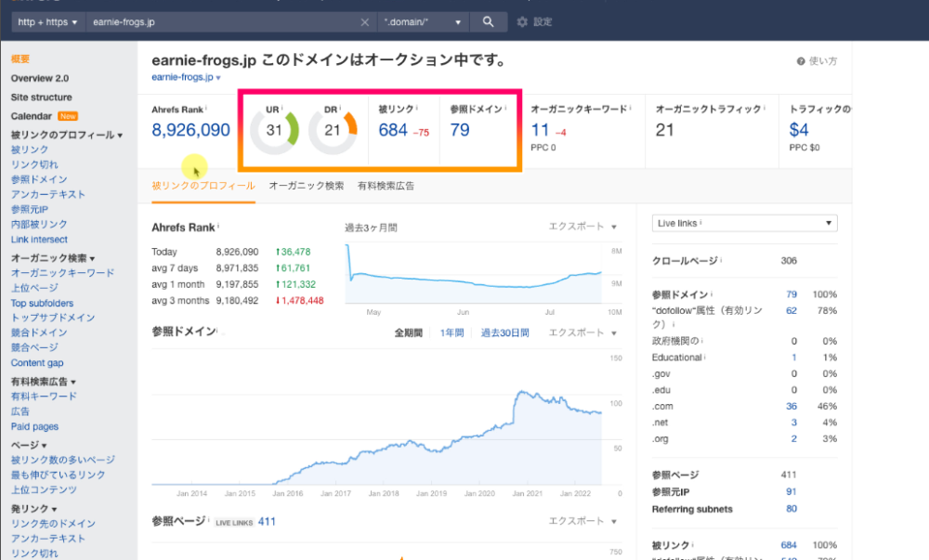The image size is (929, 560).
Task: Open the Live links dropdown
Action: click(x=745, y=223)
